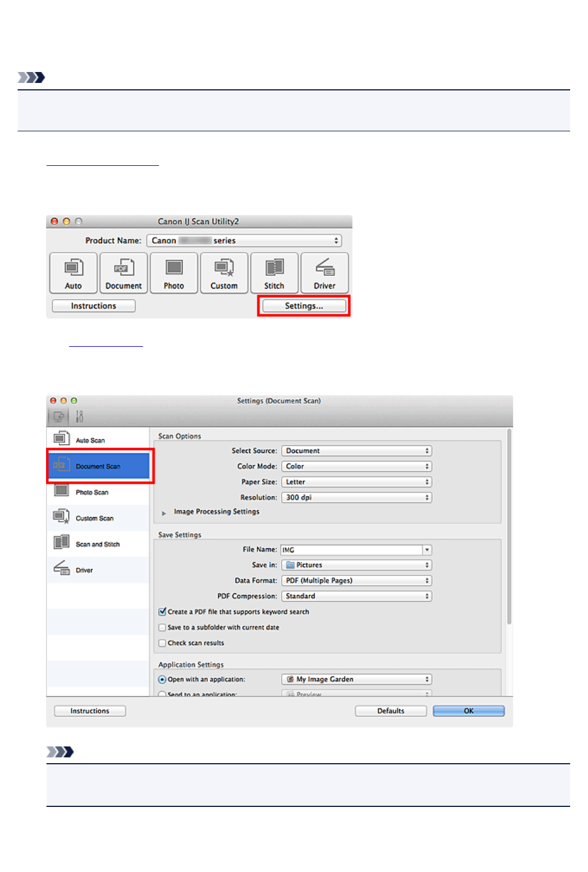This screenshot has height=872, width=588.
Task: Select Driver in the settings sidebar
Action: pyautogui.click(x=98, y=570)
